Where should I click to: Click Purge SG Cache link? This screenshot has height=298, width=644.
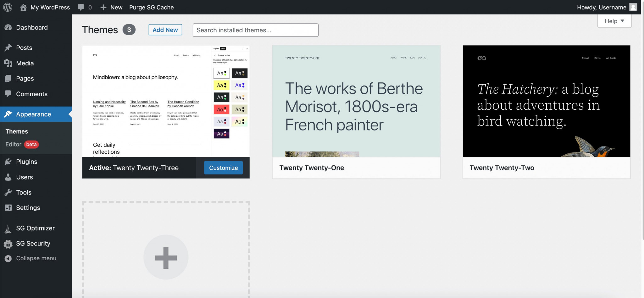[151, 7]
